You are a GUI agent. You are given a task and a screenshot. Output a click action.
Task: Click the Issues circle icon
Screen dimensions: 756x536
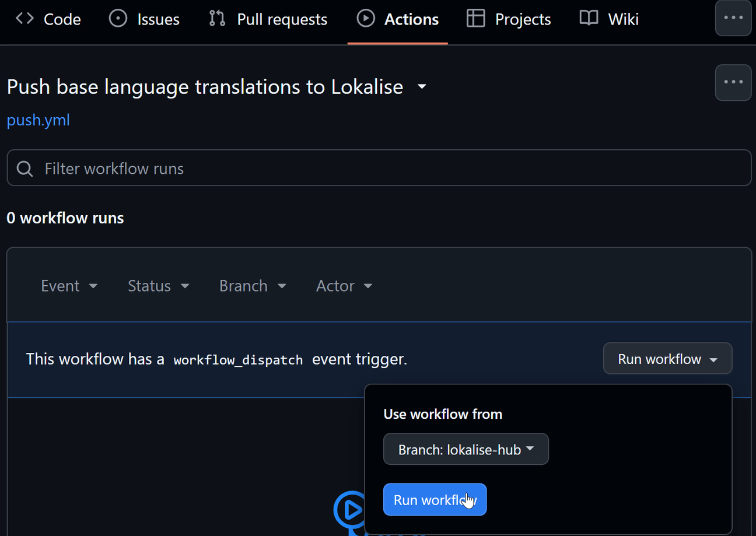118,18
